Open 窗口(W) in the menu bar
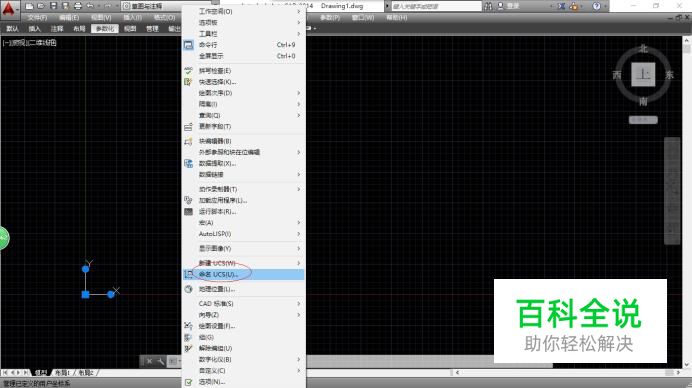 363,18
